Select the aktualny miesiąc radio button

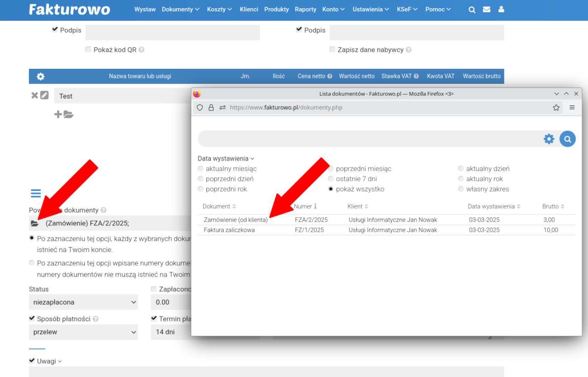click(201, 168)
